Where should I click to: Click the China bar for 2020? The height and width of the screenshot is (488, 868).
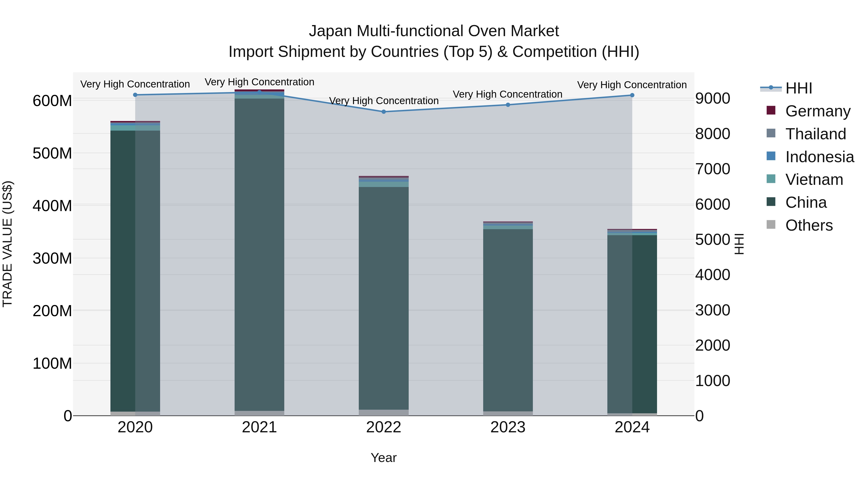(135, 271)
